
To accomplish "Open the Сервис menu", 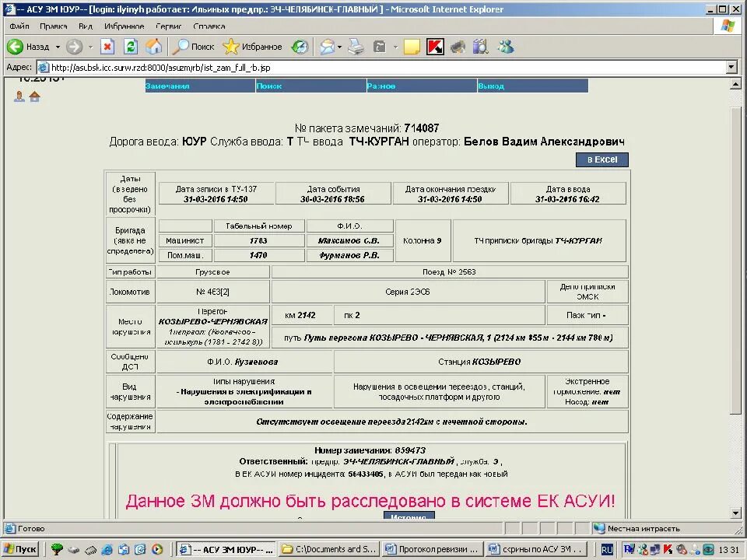I will point(169,26).
